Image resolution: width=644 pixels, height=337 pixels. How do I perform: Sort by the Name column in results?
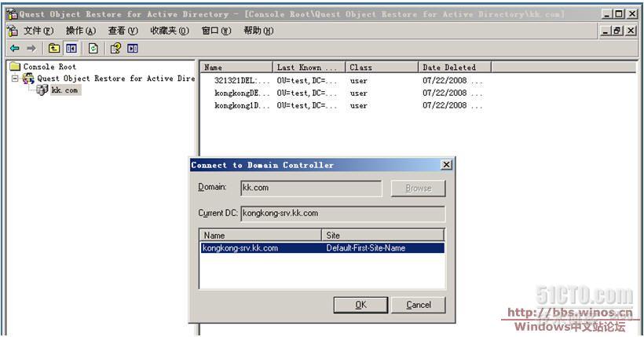236,68
